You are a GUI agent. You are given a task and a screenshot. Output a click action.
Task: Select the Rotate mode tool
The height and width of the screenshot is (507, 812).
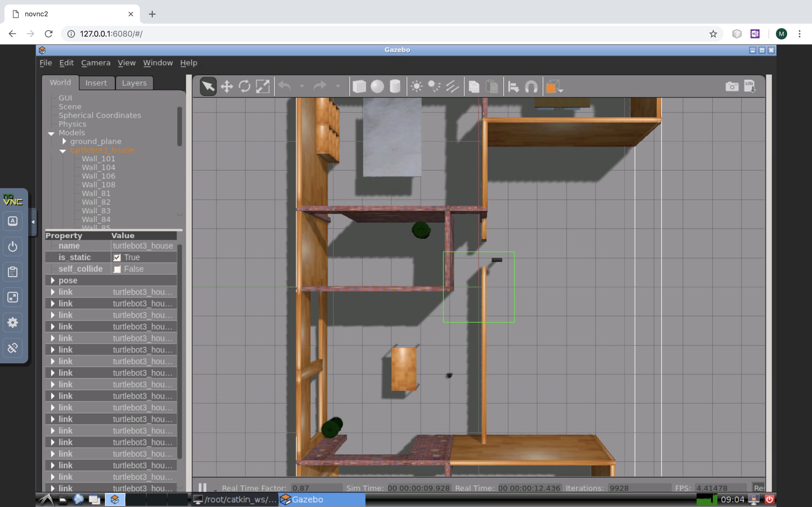[245, 86]
